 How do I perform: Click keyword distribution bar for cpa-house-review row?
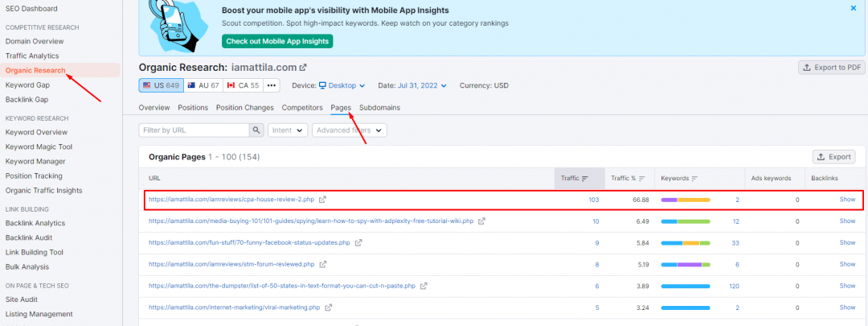click(685, 200)
